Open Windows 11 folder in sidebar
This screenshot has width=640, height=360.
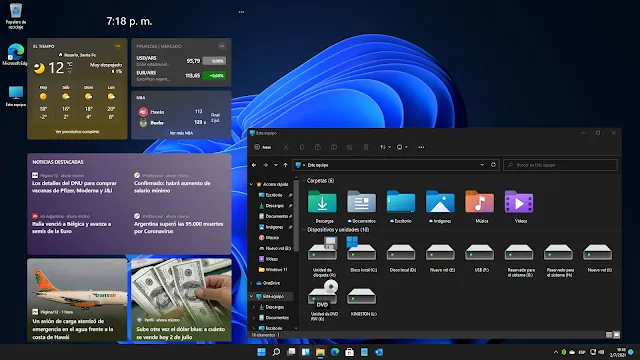point(273,270)
